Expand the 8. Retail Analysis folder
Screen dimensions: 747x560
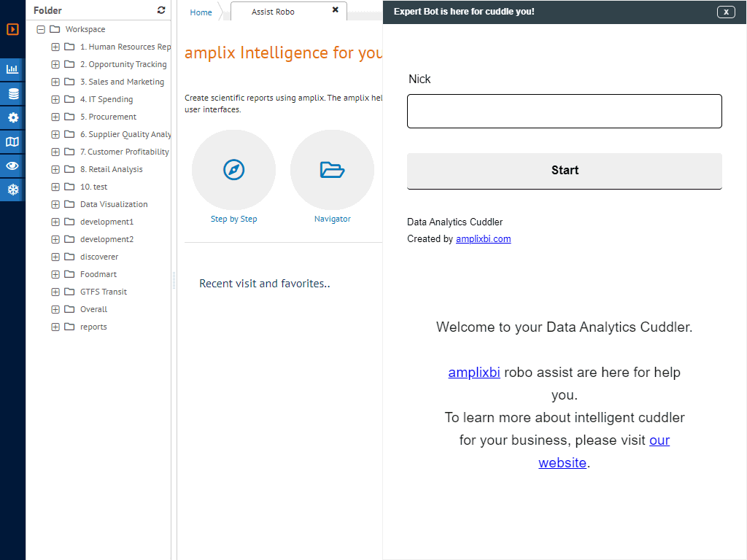[x=55, y=169]
